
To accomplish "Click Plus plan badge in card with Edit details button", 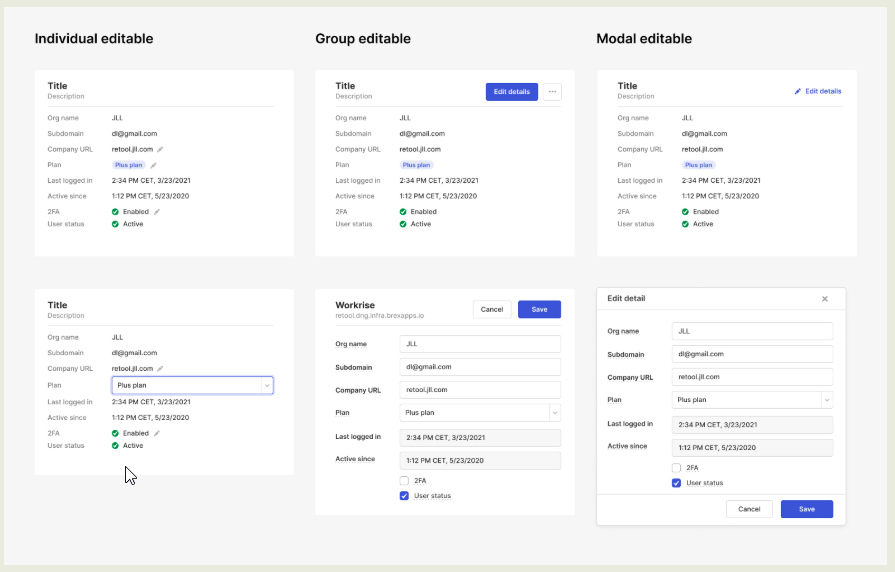I will coord(416,165).
